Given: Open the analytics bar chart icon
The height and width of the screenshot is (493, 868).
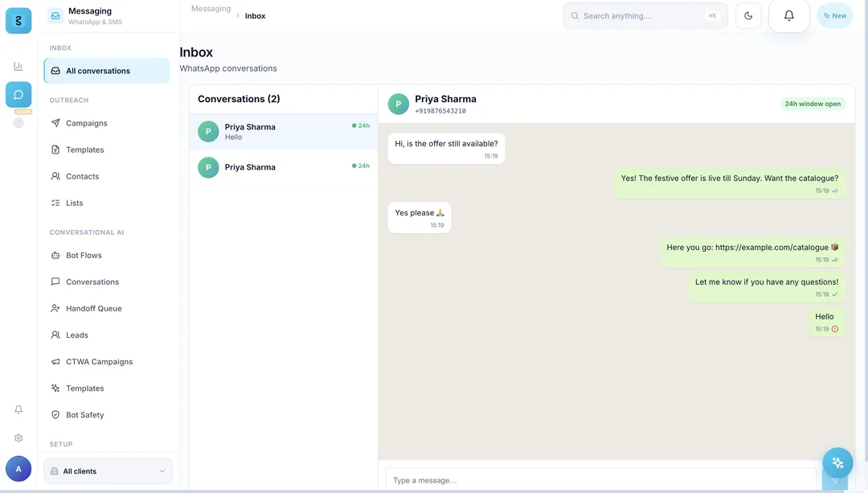Looking at the screenshot, I should [x=18, y=66].
